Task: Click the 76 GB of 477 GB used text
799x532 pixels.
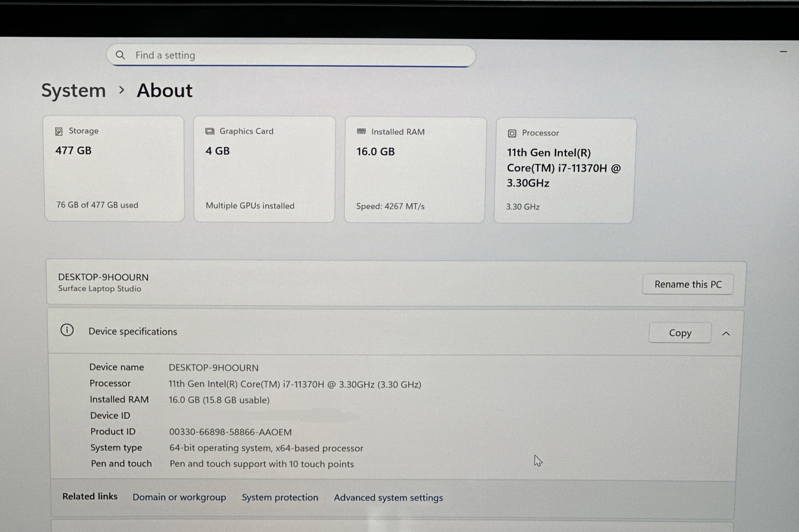Action: click(x=97, y=205)
